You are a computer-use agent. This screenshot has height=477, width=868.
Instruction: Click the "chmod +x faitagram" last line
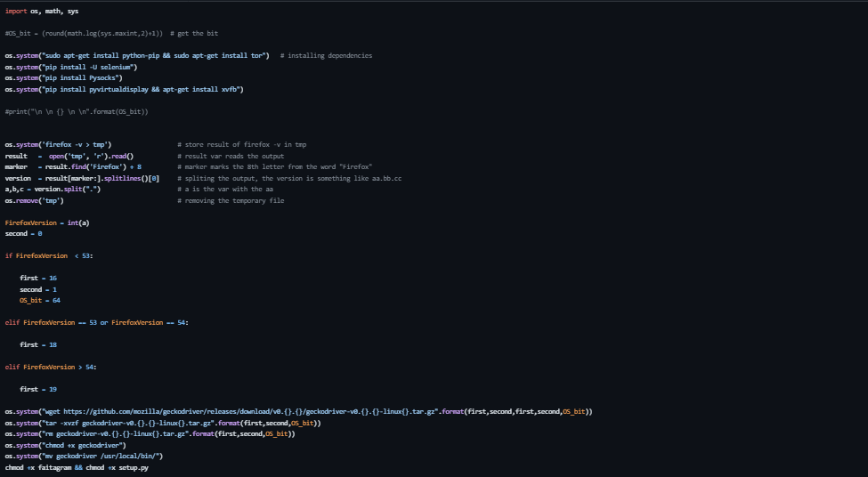pyautogui.click(x=77, y=467)
